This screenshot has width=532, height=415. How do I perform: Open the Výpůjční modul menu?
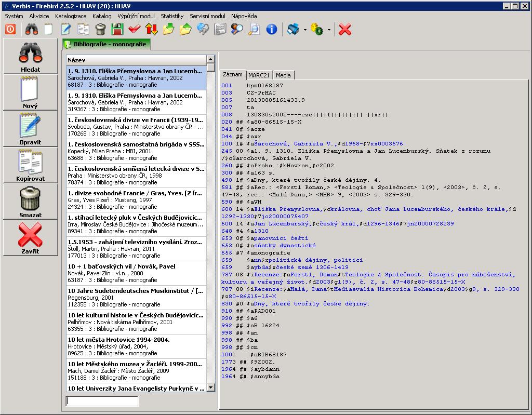(x=136, y=16)
